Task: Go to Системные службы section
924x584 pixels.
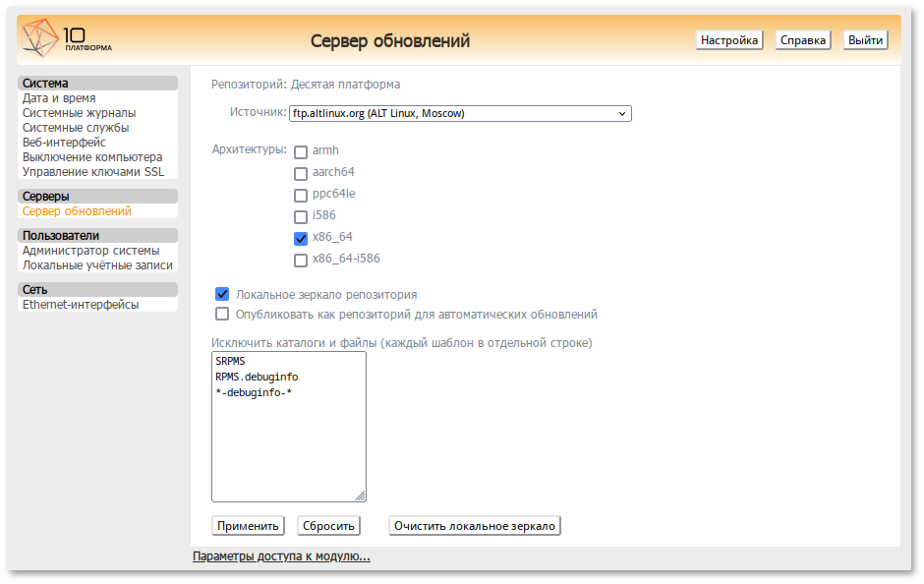Action: (x=76, y=127)
